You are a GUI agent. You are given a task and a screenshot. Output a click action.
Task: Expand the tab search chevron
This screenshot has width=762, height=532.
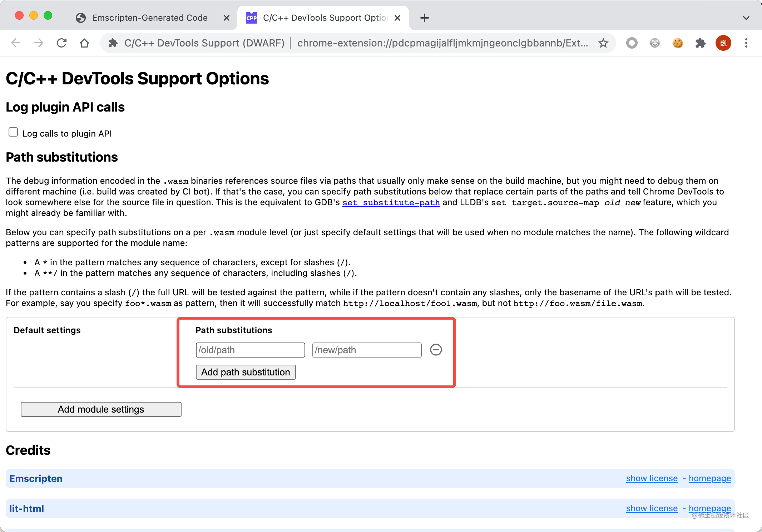pos(746,18)
